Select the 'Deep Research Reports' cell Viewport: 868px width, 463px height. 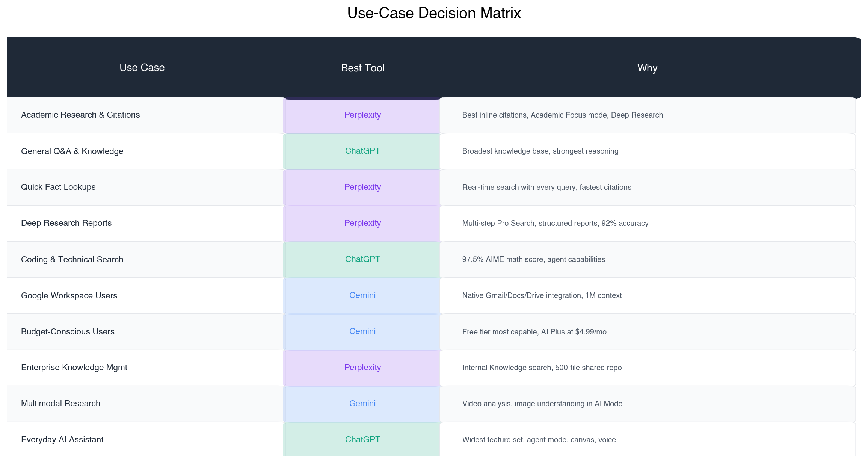coord(145,223)
